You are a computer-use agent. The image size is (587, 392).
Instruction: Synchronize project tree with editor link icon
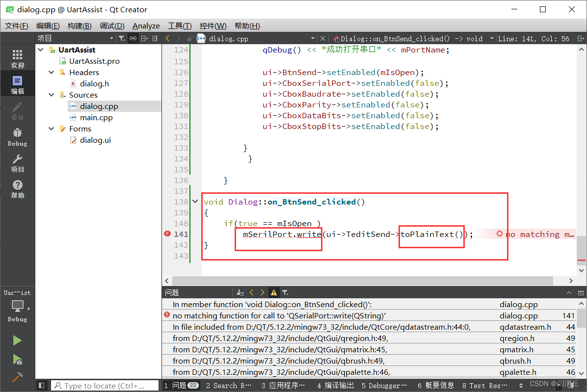click(133, 39)
